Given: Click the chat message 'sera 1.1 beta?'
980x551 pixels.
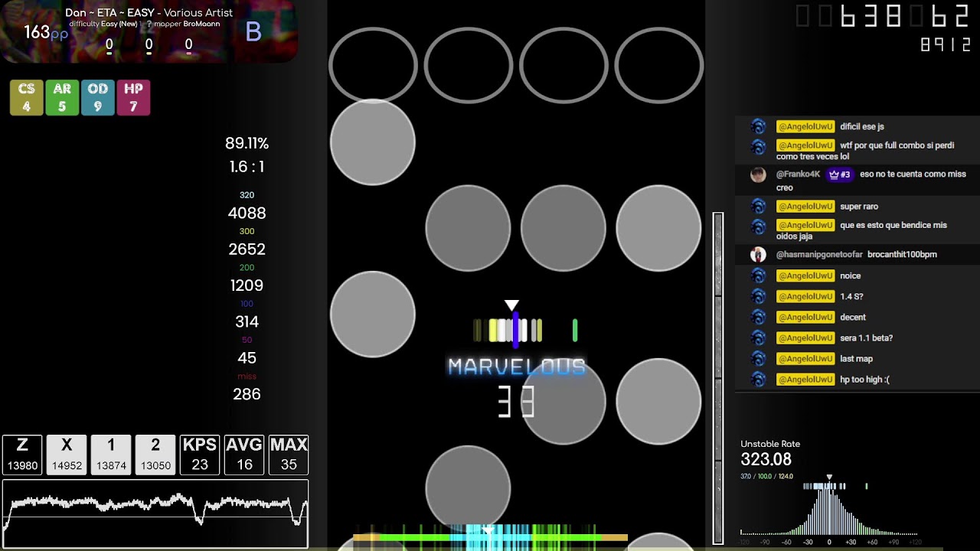Looking at the screenshot, I should [x=867, y=338].
